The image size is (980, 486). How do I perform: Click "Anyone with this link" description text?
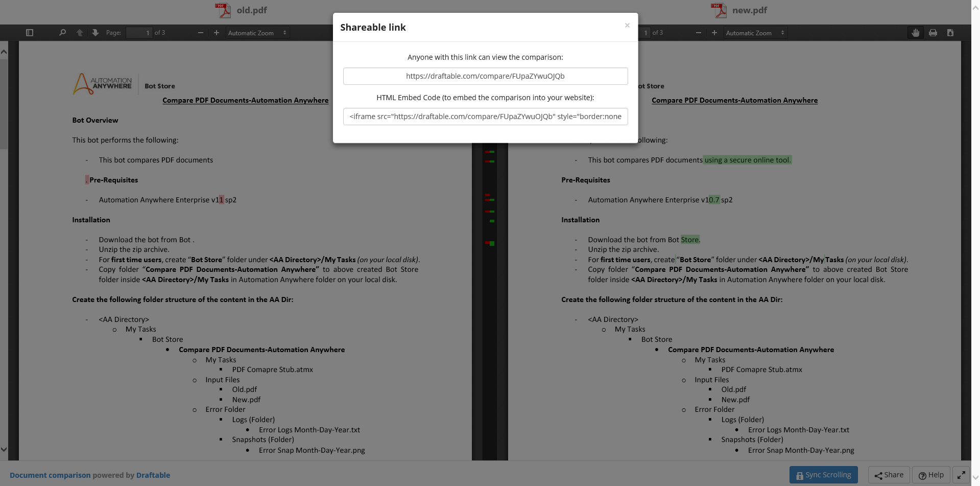point(485,57)
